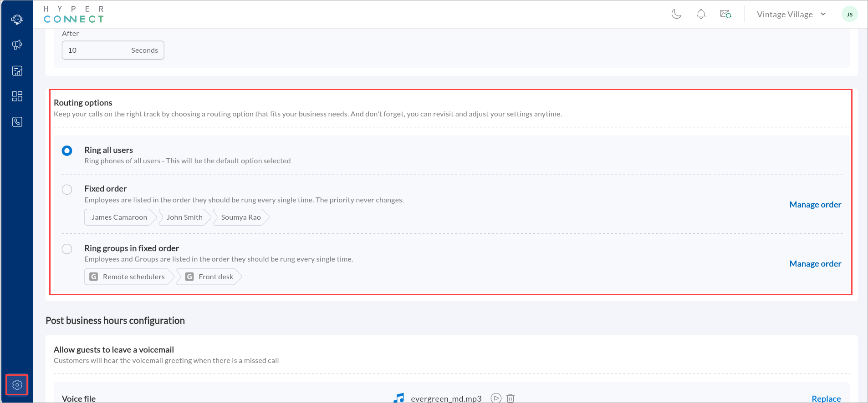Click Replace for the voice file

[826, 398]
